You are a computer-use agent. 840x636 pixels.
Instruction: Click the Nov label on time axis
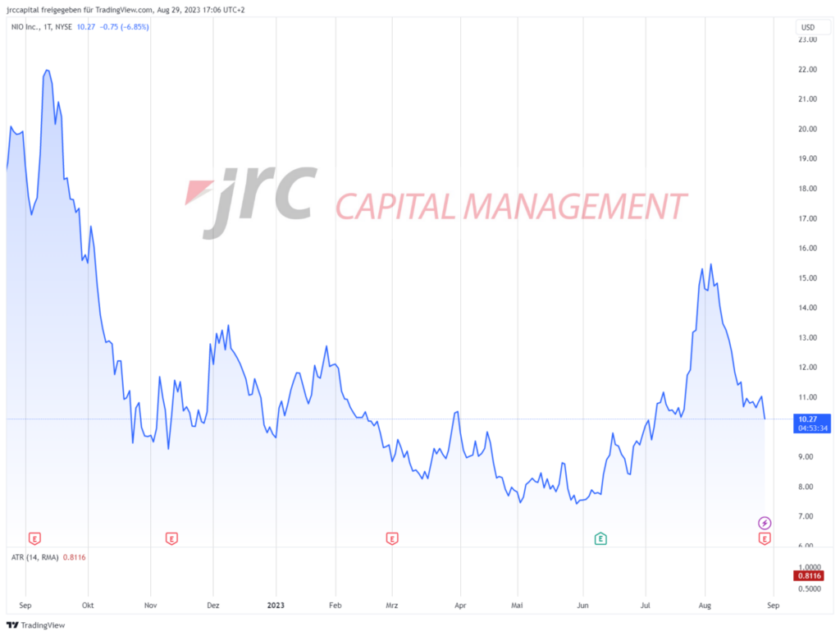[x=151, y=606]
